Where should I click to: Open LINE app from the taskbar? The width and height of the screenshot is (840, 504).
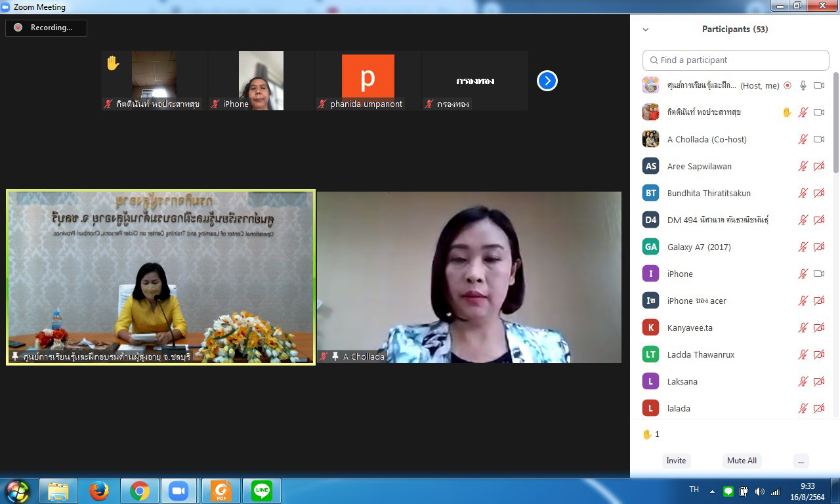tap(262, 491)
